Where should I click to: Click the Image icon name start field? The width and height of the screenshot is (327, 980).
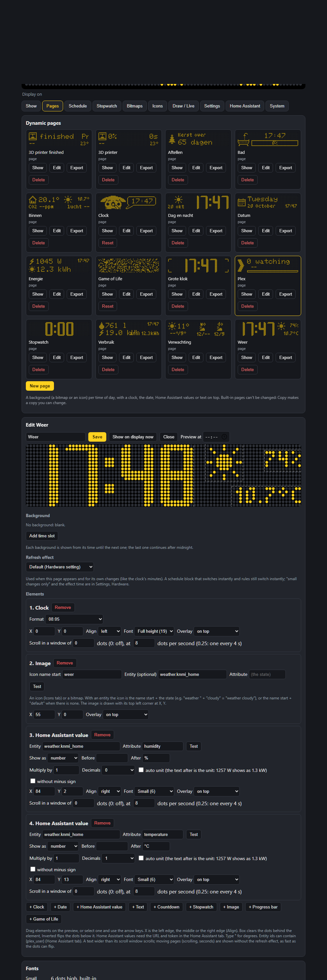(x=92, y=675)
